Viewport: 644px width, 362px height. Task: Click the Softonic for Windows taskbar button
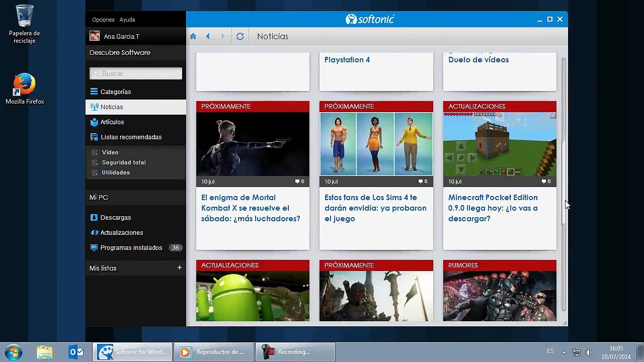tap(132, 352)
